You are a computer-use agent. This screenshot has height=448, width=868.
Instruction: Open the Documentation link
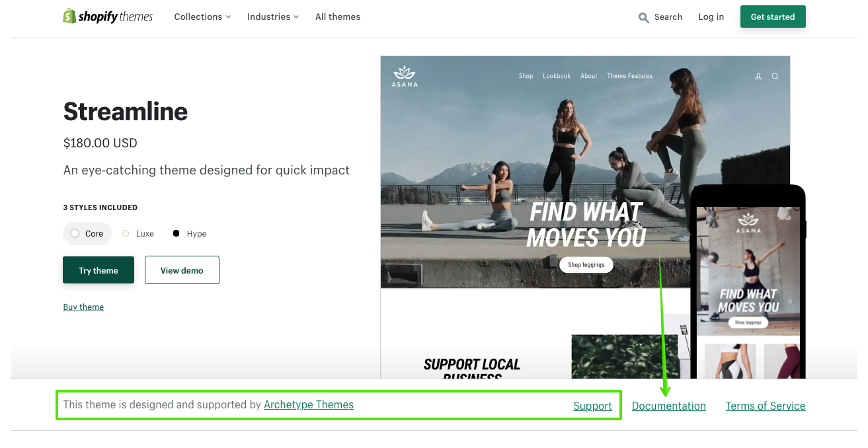pos(669,406)
